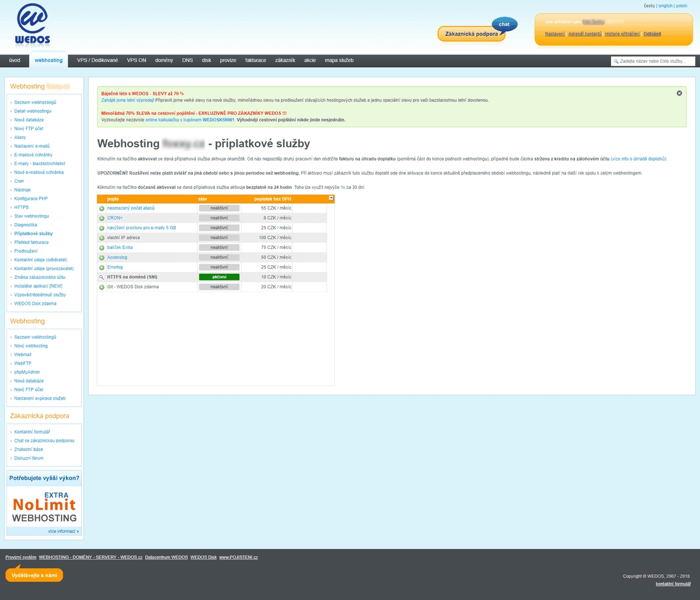Open Znalostní báze link
The width and height of the screenshot is (700, 600).
(29, 449)
